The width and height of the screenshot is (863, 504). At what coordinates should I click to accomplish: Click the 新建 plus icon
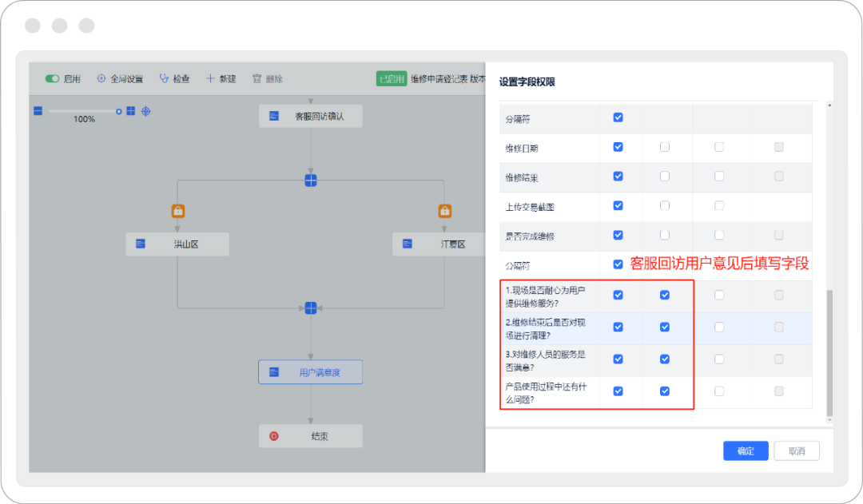tap(211, 79)
